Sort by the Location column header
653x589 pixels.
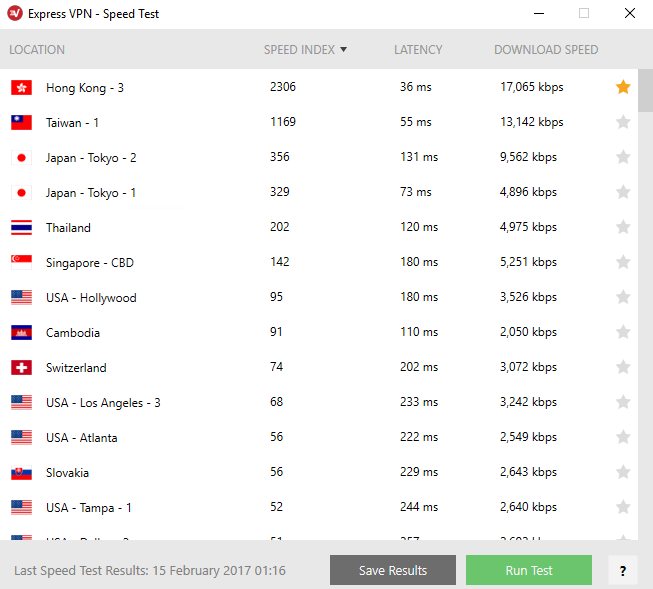(37, 50)
